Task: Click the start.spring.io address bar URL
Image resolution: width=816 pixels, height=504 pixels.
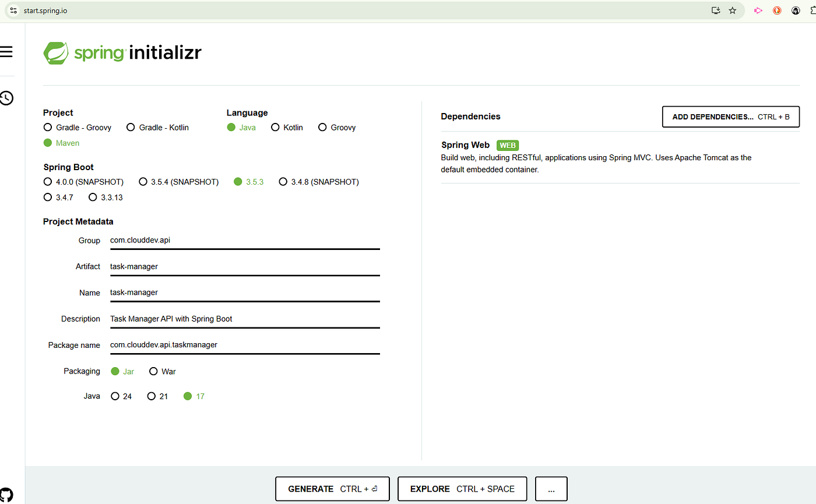Action: [45, 10]
